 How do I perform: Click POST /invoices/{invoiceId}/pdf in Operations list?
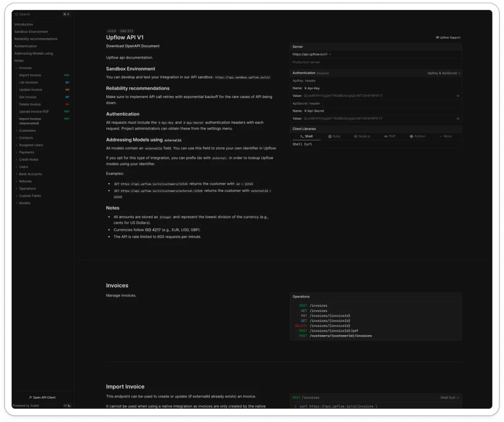pyautogui.click(x=328, y=331)
